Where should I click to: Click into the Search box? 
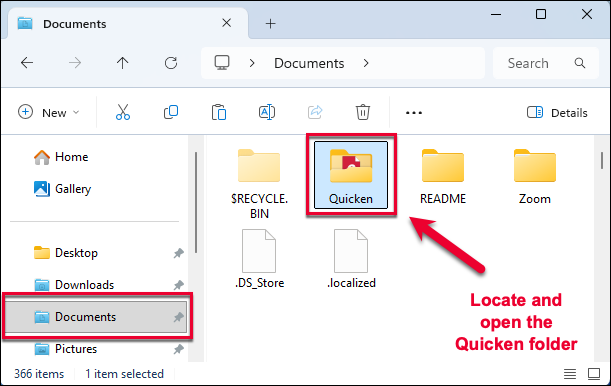[x=546, y=63]
